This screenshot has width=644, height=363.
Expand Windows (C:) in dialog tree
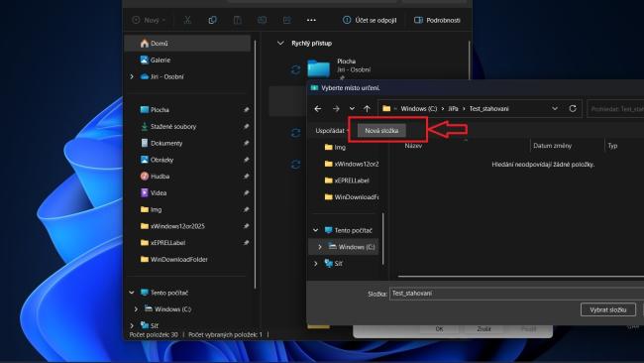click(x=320, y=247)
